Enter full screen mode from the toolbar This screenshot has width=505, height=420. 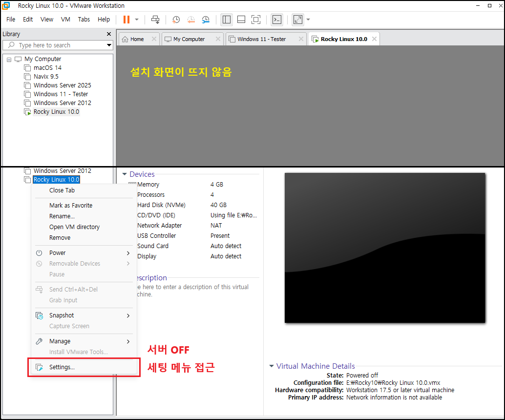[x=256, y=20]
